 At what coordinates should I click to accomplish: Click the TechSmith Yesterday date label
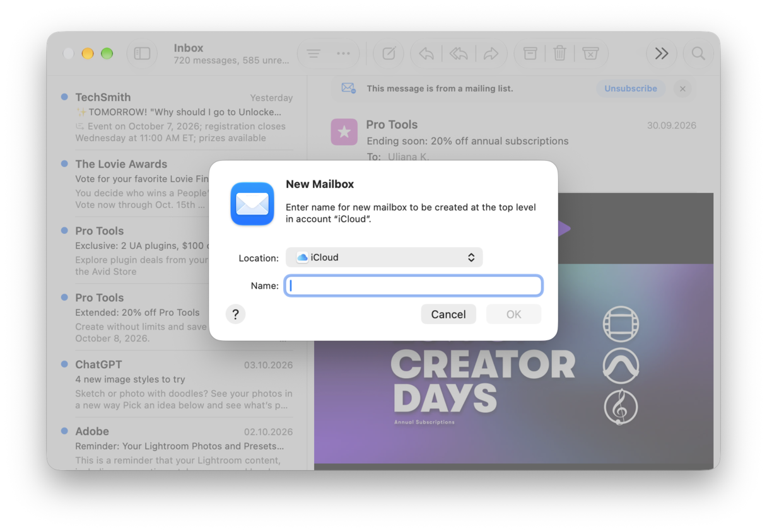271,98
